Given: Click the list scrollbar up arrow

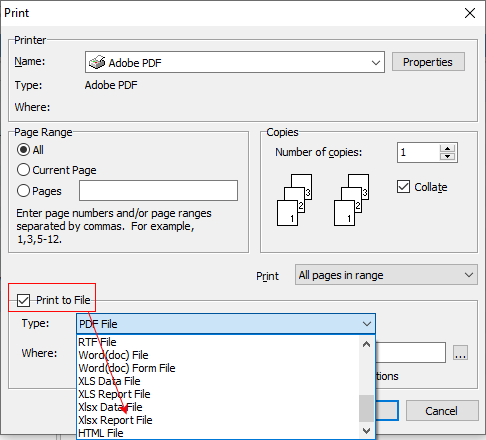Looking at the screenshot, I should [x=366, y=344].
